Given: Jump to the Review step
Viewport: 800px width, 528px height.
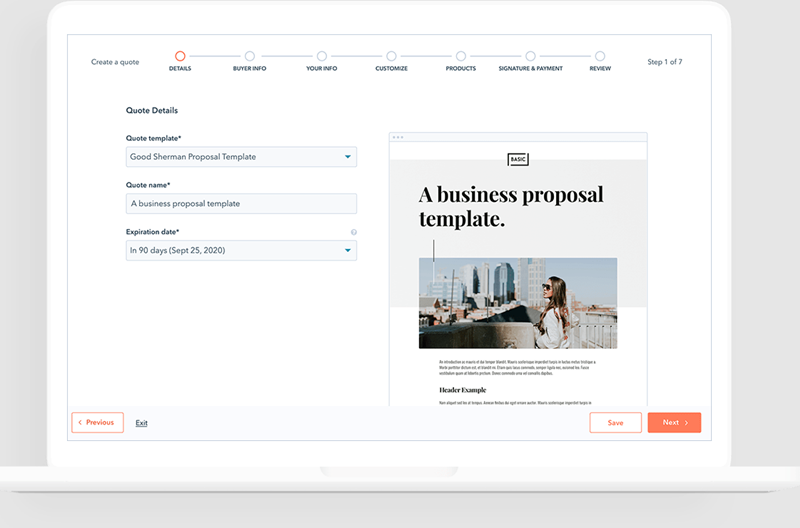Looking at the screenshot, I should click(x=600, y=56).
